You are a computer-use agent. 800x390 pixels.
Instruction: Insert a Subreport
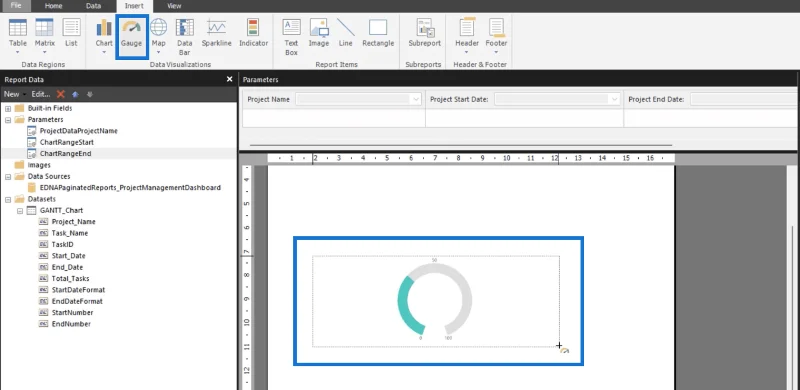coord(424,33)
